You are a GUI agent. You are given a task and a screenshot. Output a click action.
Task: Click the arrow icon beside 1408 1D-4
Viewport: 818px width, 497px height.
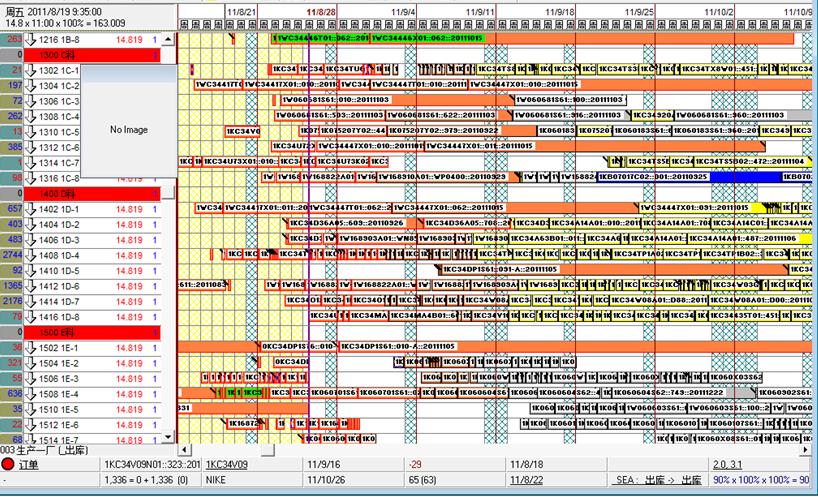coord(32,255)
